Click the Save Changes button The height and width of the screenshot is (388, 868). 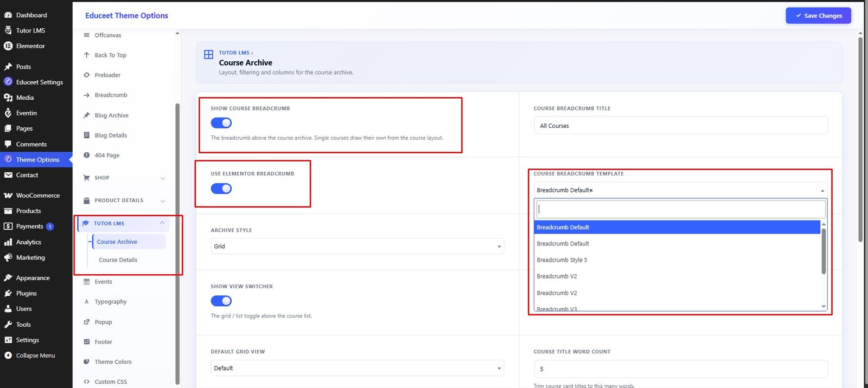(x=818, y=16)
